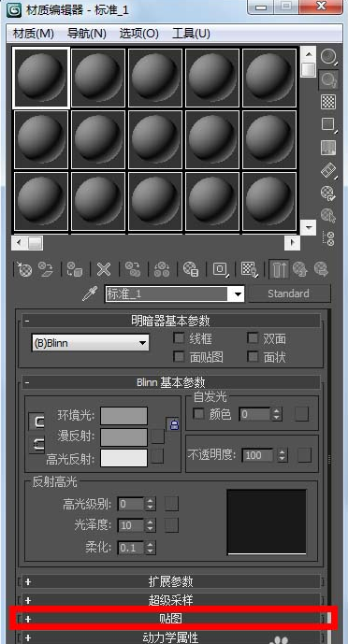The height and width of the screenshot is (644, 348).
Task: Expand the 扩展参数 rollout
Action: (x=171, y=581)
